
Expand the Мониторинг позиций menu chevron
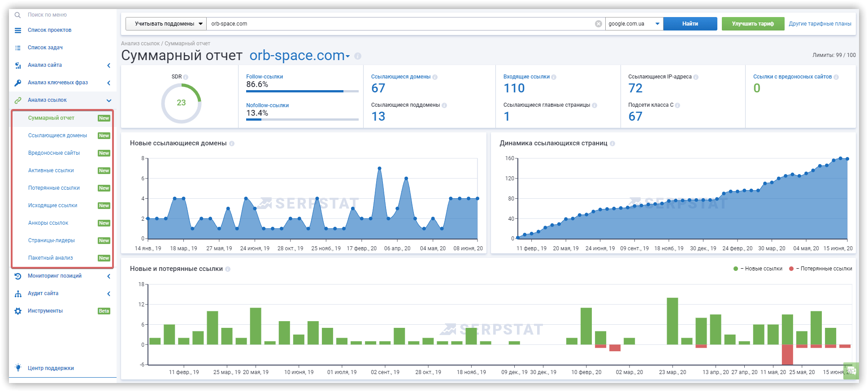[109, 276]
